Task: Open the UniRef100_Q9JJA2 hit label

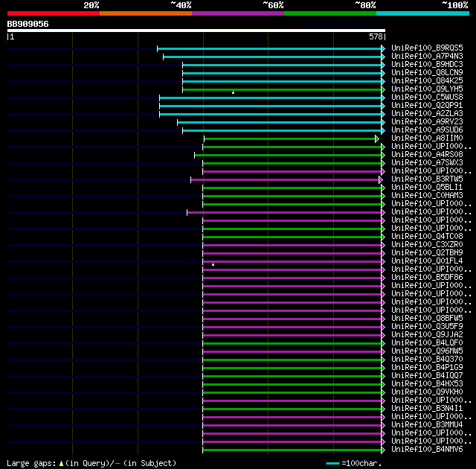Action: coord(427,335)
